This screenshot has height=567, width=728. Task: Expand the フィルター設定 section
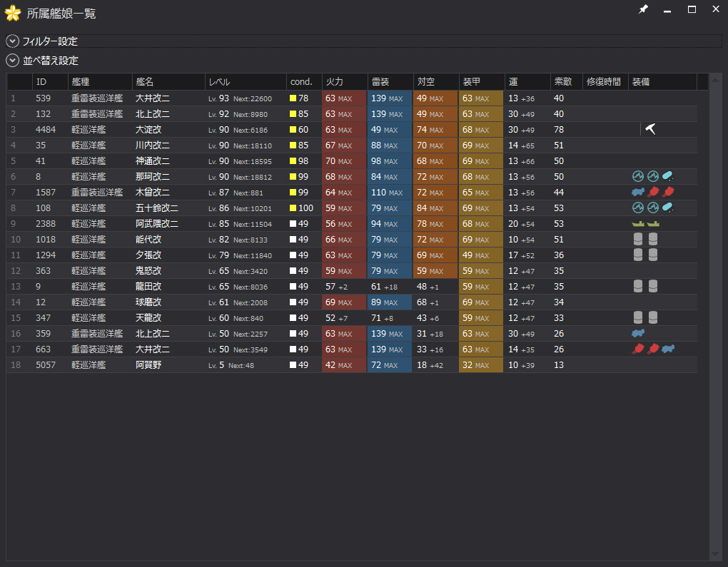click(13, 41)
